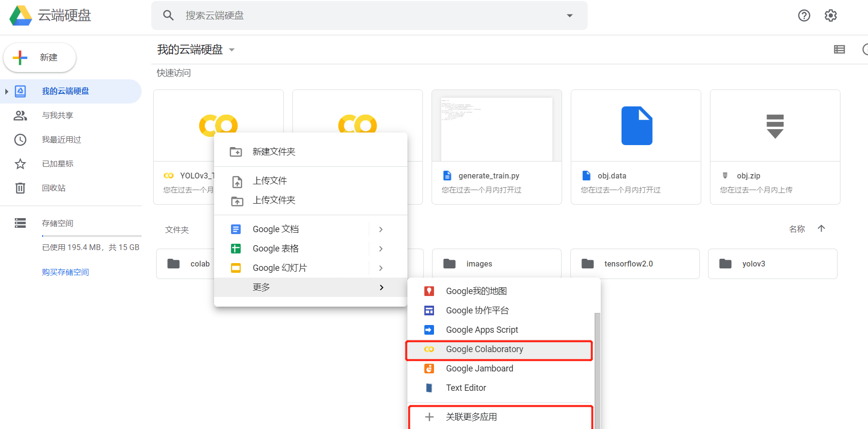
Task: Click the 新建 button
Action: (40, 58)
